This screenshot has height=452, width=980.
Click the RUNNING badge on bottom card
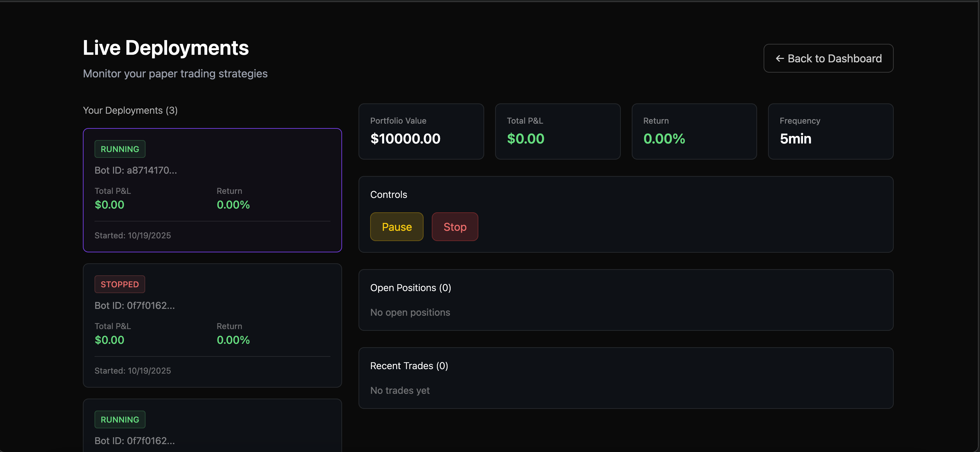tap(120, 419)
